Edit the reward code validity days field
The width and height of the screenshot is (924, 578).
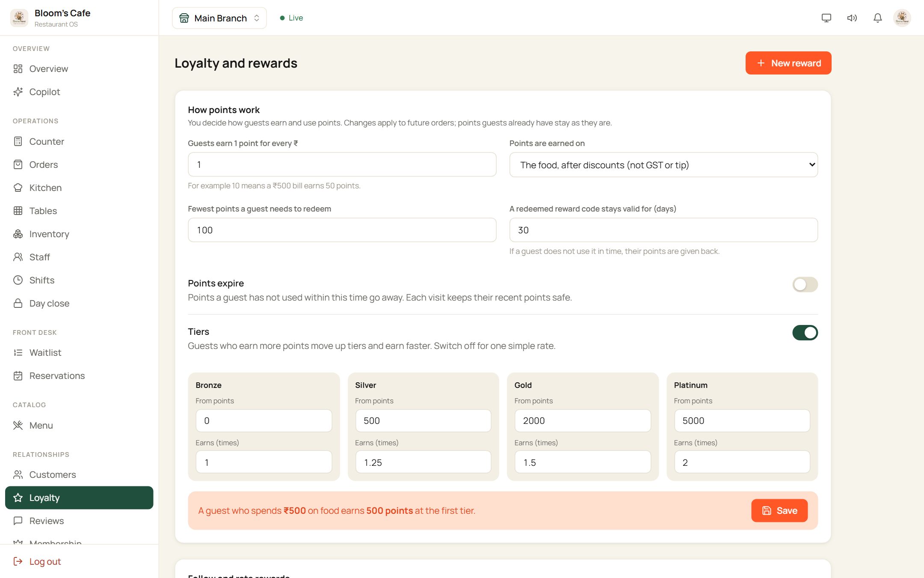tap(663, 230)
